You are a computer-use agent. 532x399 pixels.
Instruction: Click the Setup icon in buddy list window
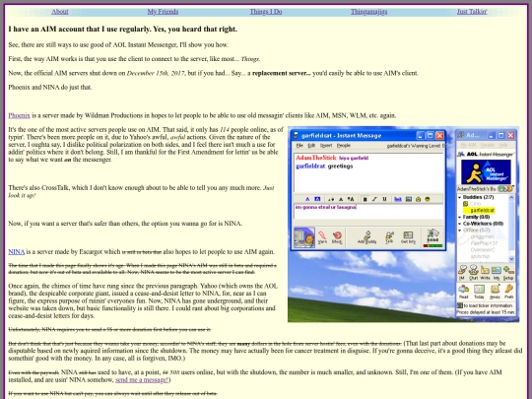(508, 272)
